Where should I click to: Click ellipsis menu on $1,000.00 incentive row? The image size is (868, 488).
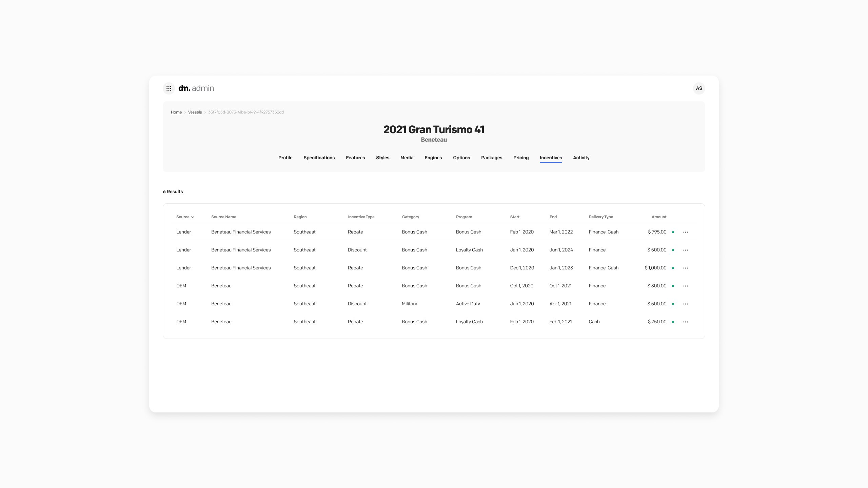pyautogui.click(x=685, y=268)
